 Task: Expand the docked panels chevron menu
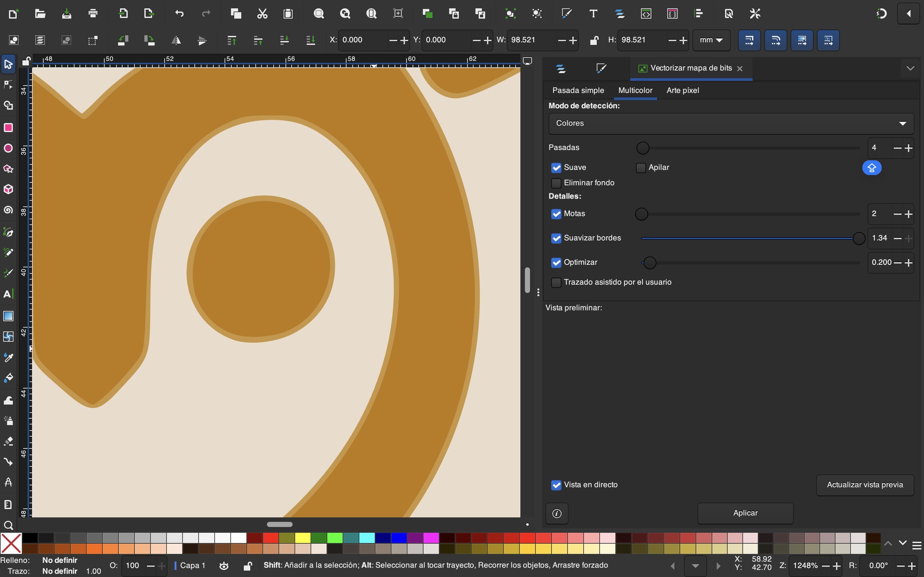coord(910,68)
